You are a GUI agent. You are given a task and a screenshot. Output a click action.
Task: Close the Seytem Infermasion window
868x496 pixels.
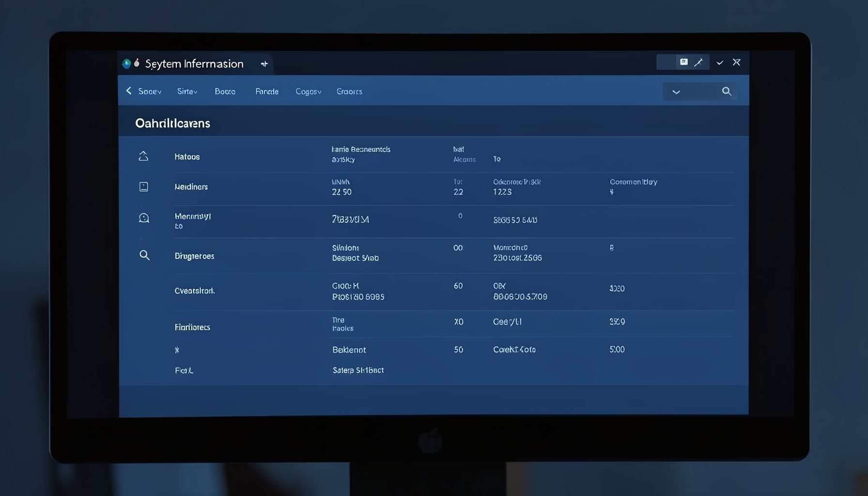(x=737, y=62)
